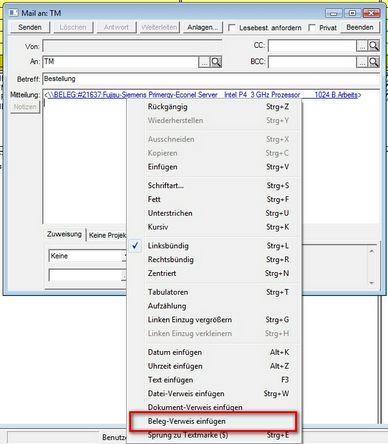Click the empty Von field
The width and height of the screenshot is (388, 444).
pos(132,46)
